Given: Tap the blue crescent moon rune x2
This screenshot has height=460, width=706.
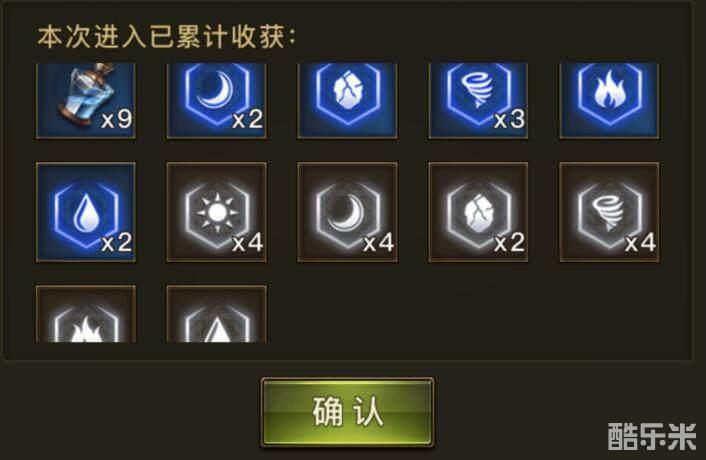Looking at the screenshot, I should tap(217, 100).
